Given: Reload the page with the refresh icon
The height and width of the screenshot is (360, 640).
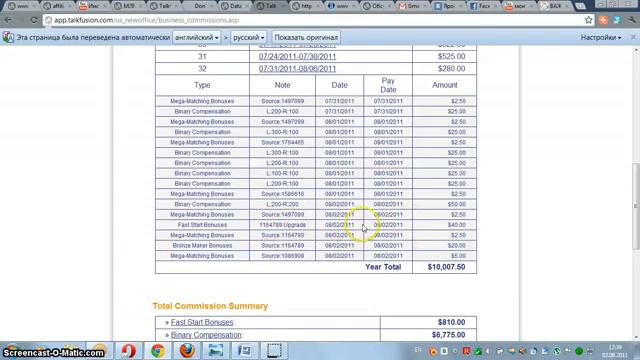Looking at the screenshot, I should tap(34, 20).
